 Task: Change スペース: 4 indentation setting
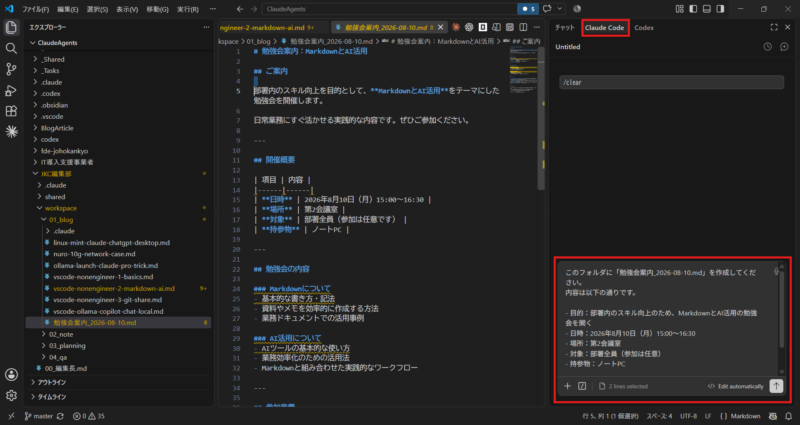pos(660,416)
